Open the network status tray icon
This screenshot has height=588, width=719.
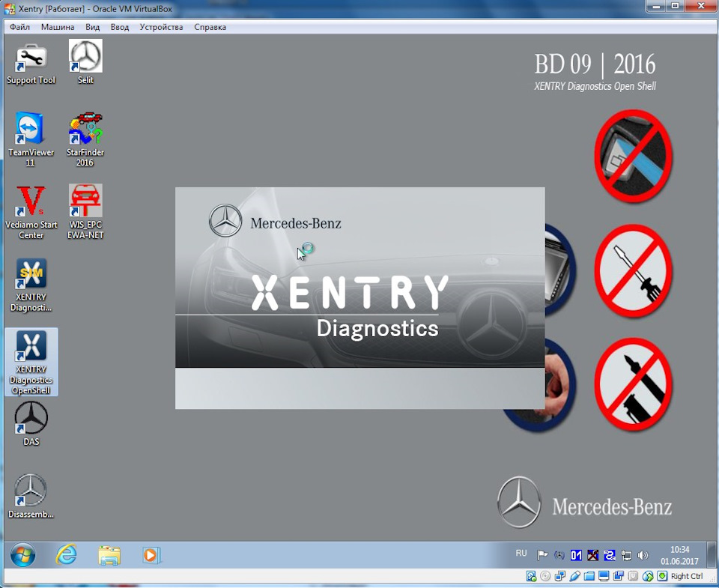(x=626, y=556)
